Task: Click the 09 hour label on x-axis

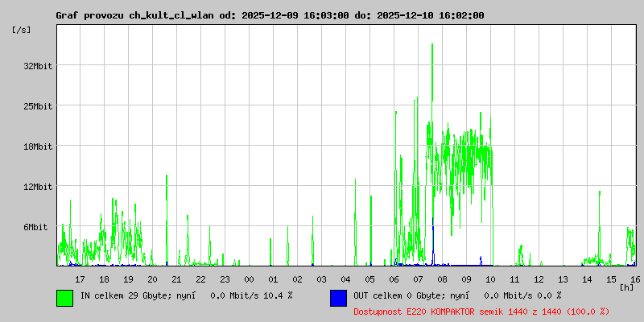Action: click(467, 279)
